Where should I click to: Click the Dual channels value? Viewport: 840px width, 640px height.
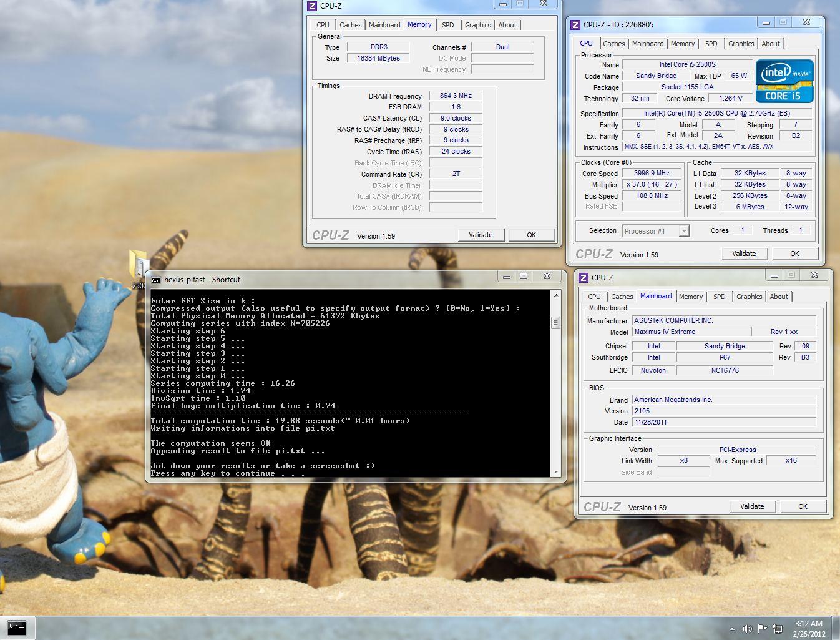click(x=502, y=47)
